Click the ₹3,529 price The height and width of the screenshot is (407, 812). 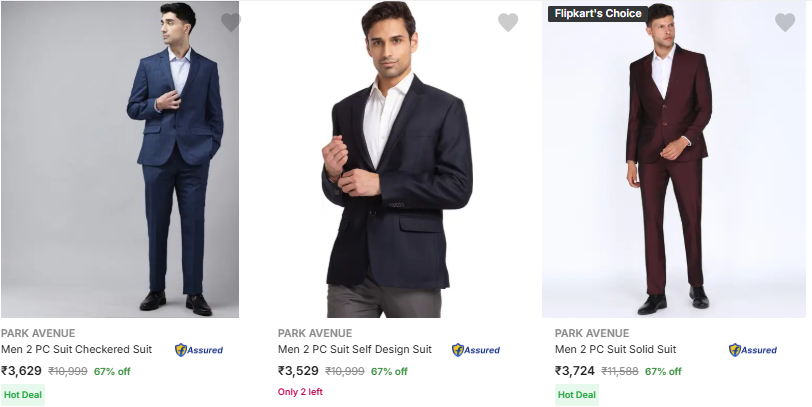click(299, 371)
